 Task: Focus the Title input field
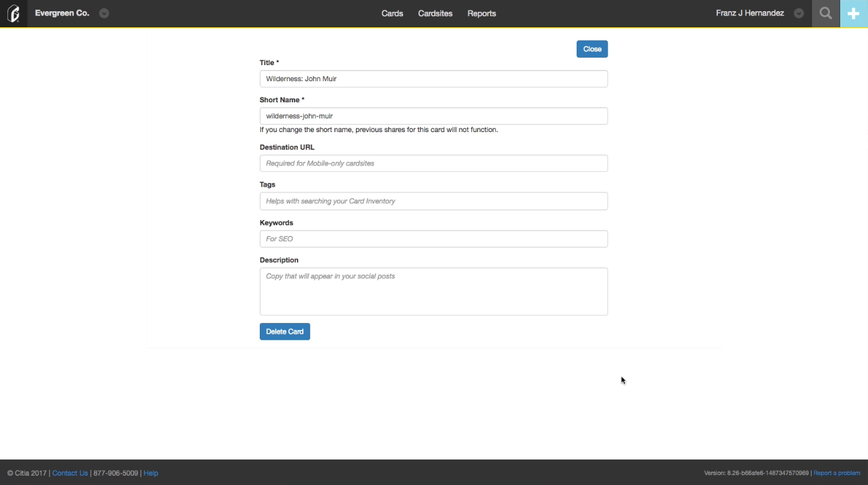click(x=433, y=79)
